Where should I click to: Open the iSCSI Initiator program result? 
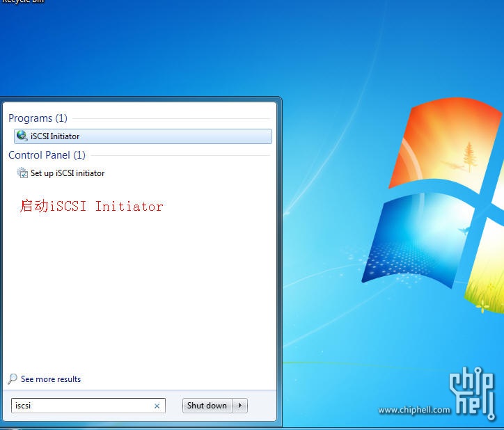coord(143,136)
